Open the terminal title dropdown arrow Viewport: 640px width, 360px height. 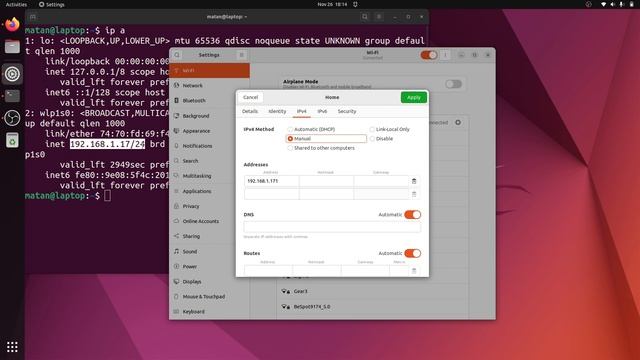tap(246, 17)
